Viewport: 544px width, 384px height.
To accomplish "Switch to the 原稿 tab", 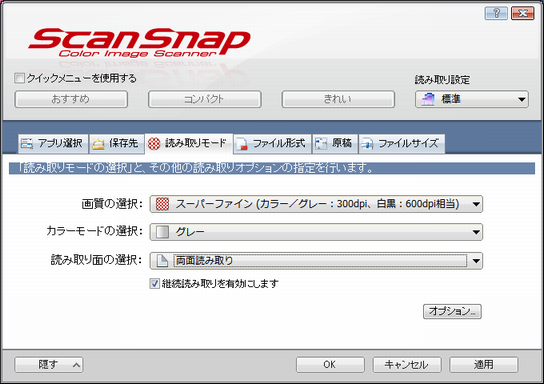I will pyautogui.click(x=335, y=144).
